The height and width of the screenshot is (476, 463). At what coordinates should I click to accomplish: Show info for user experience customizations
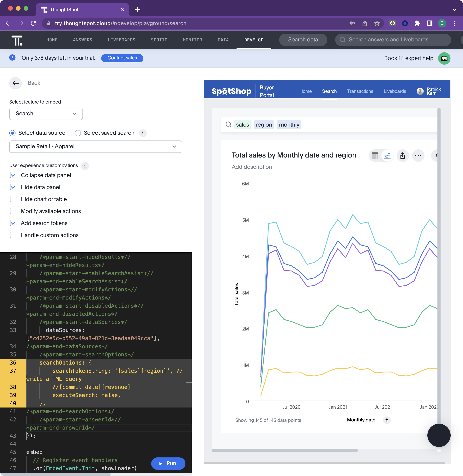tap(85, 166)
